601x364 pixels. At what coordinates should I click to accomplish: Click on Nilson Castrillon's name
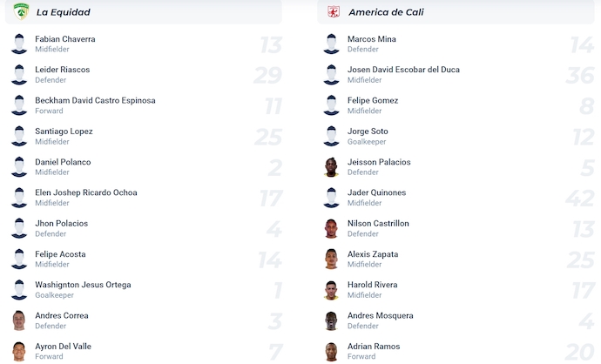point(378,224)
